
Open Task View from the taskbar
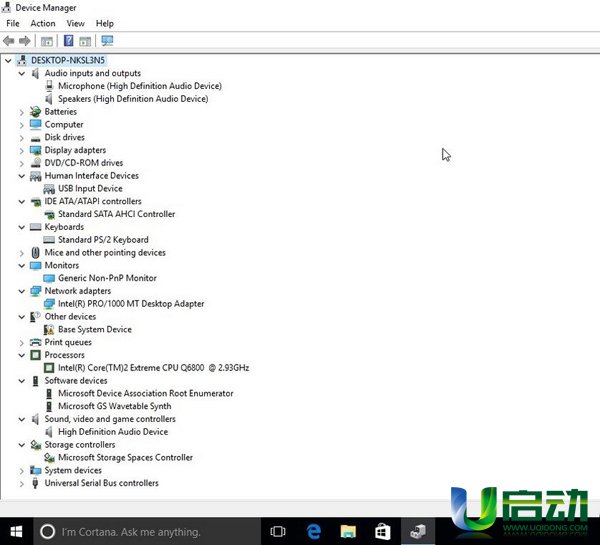pos(277,532)
